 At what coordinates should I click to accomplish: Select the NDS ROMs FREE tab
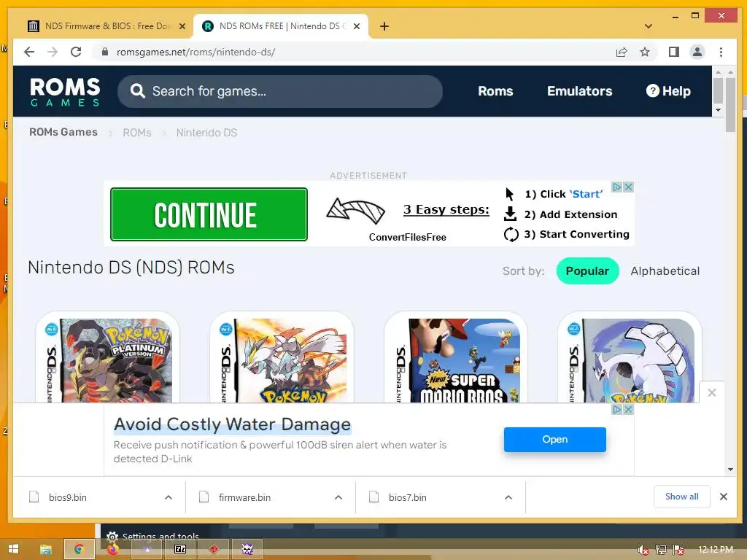point(281,26)
